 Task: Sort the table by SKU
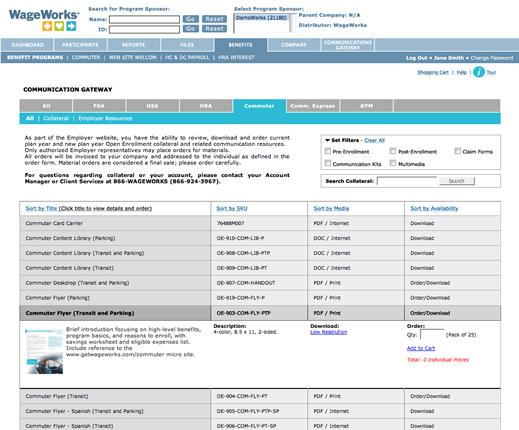[x=232, y=208]
